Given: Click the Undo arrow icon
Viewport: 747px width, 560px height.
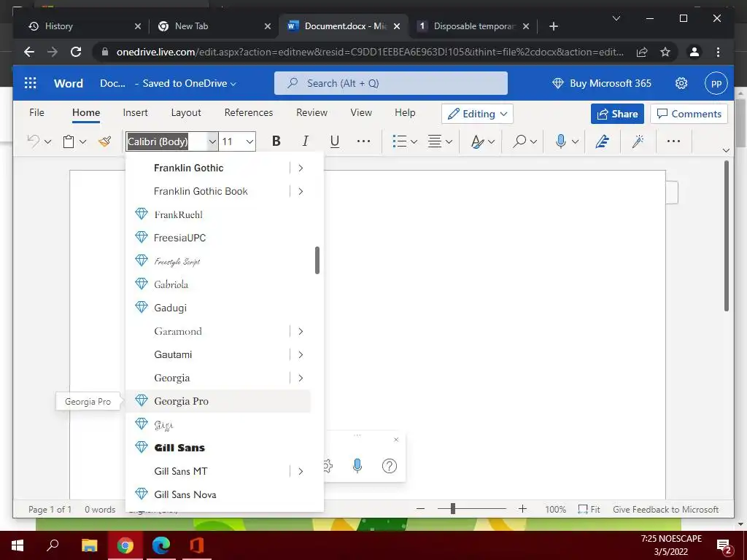Looking at the screenshot, I should [34, 141].
